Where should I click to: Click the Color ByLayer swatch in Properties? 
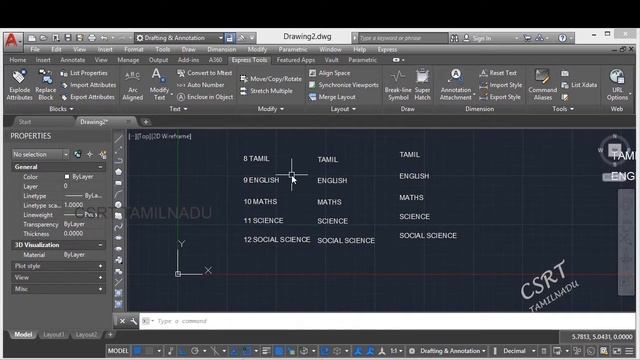[x=67, y=177]
